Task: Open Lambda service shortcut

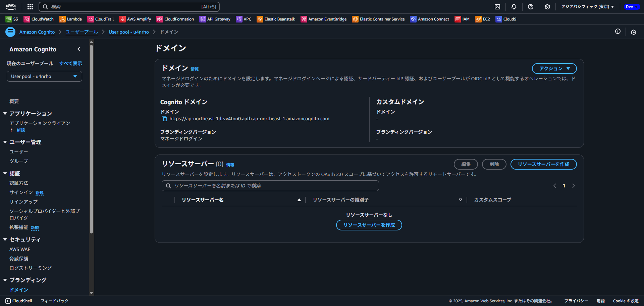Action: click(70, 19)
